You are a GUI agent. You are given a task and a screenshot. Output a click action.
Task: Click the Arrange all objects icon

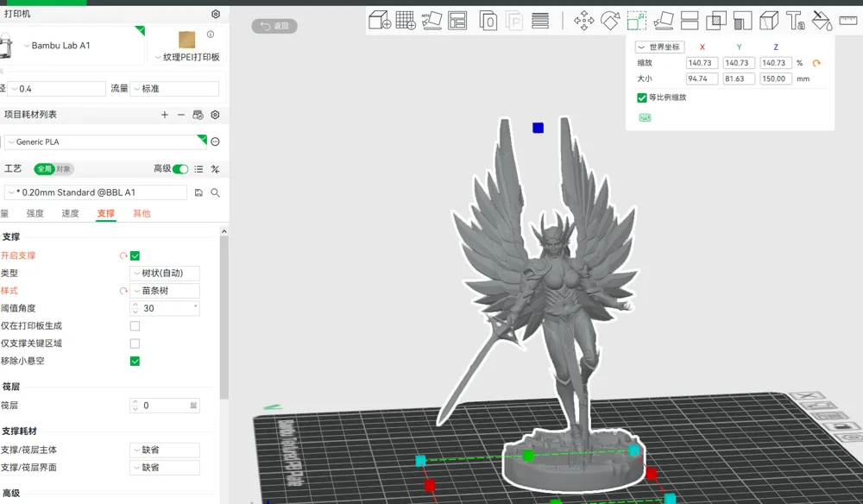457,21
